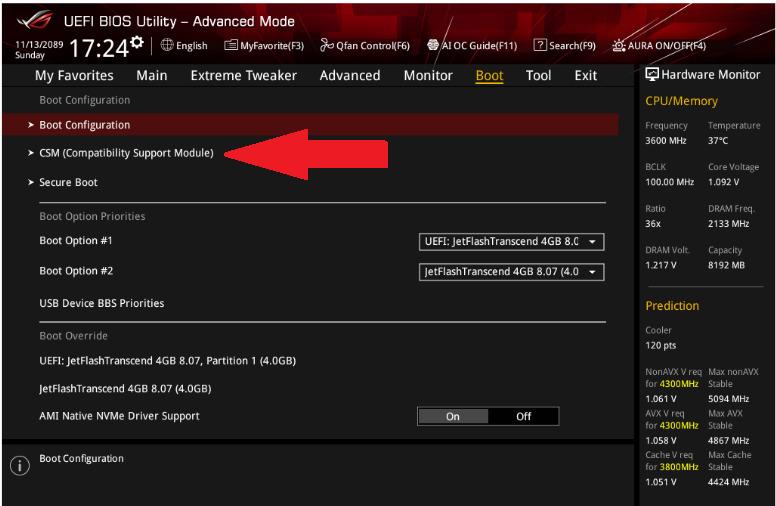Boot override JetFlashTranscend 4GB 8.07 (4.0GB)
This screenshot has height=506, width=776.
125,389
